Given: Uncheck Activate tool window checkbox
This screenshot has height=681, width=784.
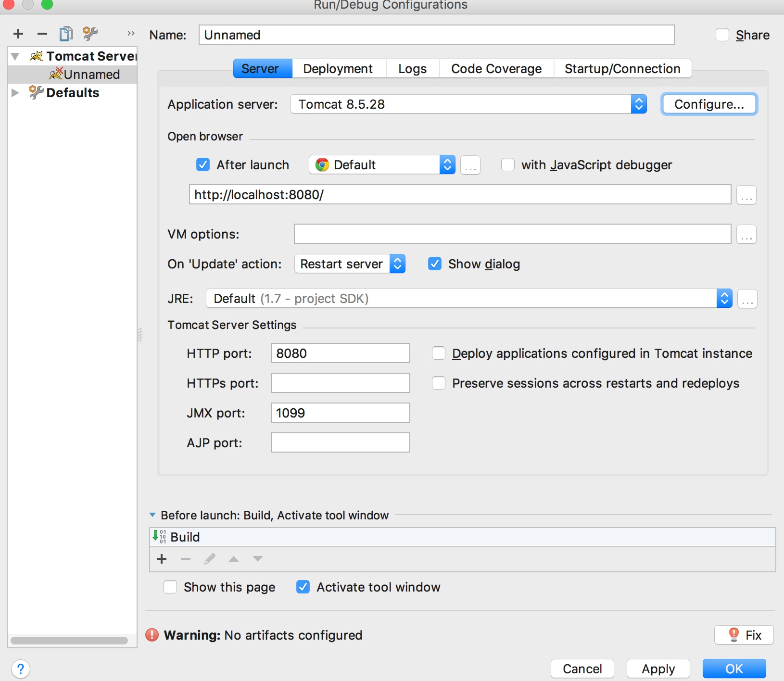Looking at the screenshot, I should [303, 587].
